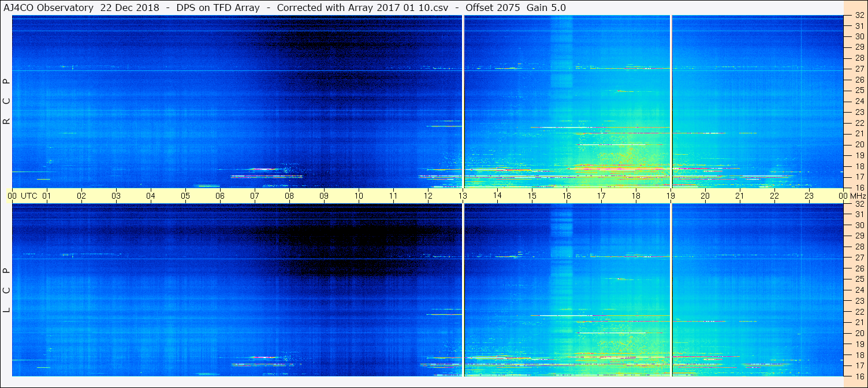Click the 'Gain 5.0' text

point(546,8)
